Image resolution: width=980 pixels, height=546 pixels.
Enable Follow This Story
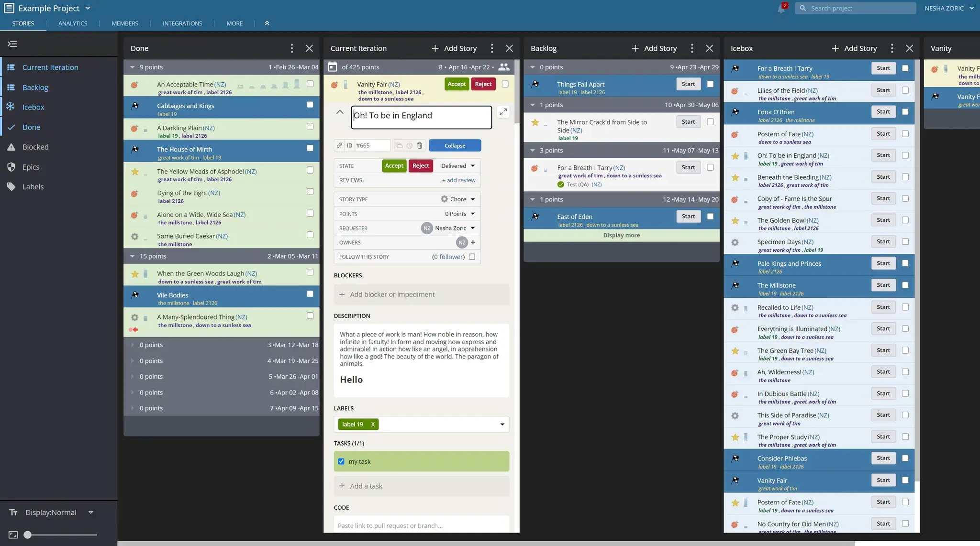click(x=472, y=257)
